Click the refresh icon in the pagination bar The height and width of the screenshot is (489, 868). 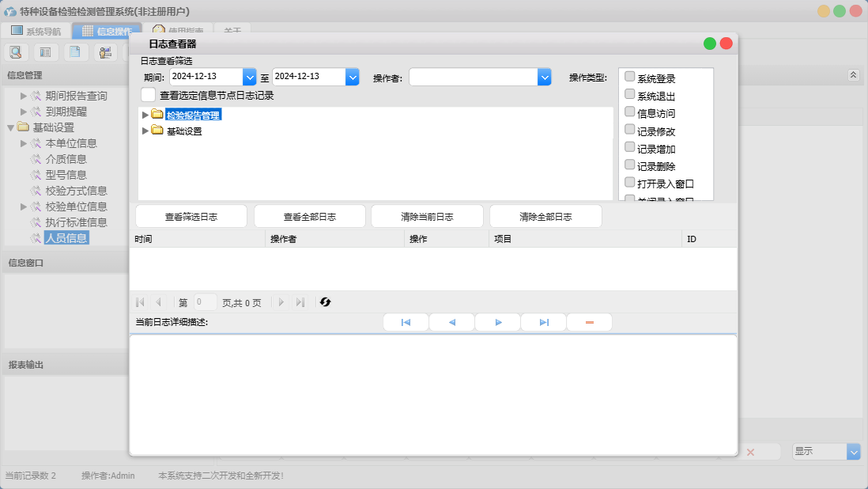pyautogui.click(x=325, y=302)
